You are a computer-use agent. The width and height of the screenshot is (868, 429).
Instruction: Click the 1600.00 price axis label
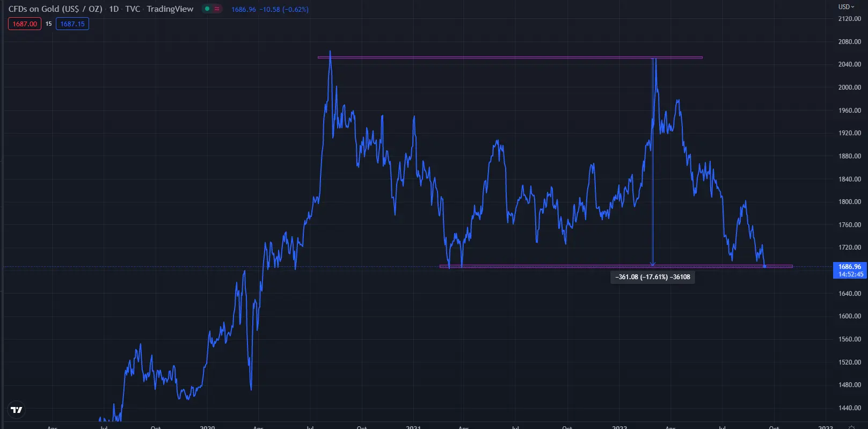tap(850, 316)
